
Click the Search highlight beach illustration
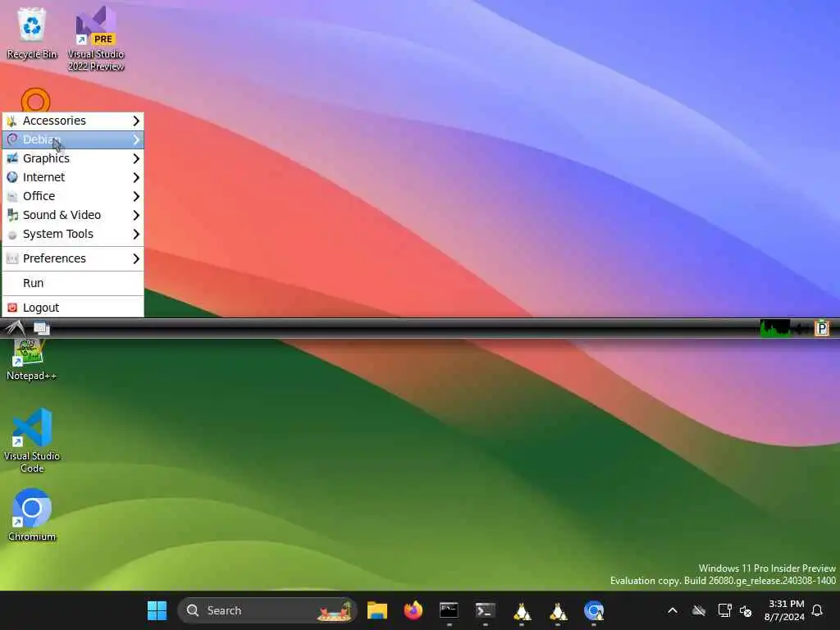point(336,610)
